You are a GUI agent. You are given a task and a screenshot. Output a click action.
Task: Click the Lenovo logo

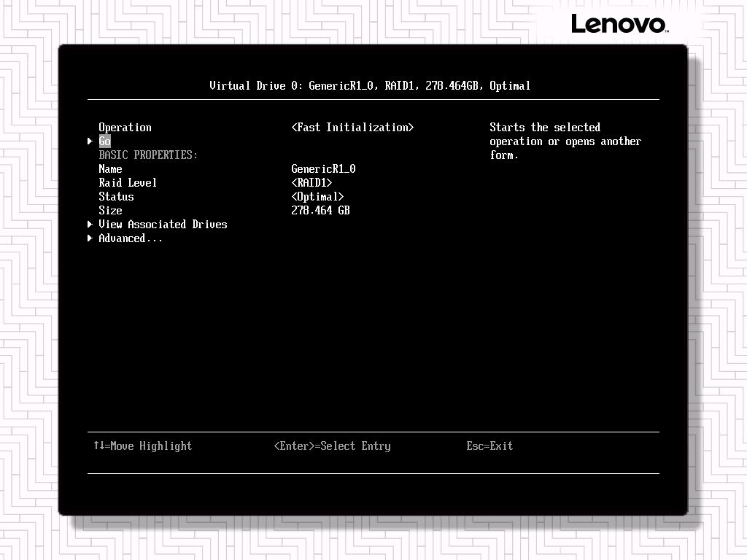pyautogui.click(x=619, y=23)
